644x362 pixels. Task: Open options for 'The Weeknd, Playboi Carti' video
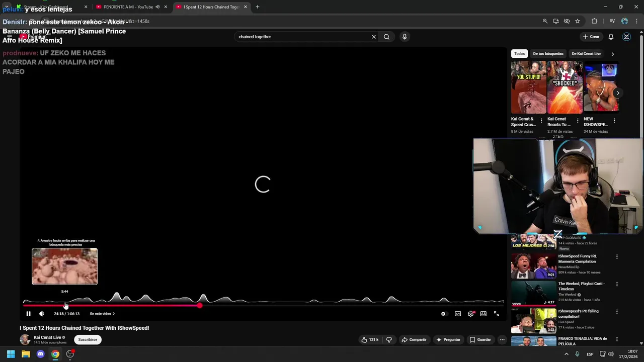tap(617, 284)
